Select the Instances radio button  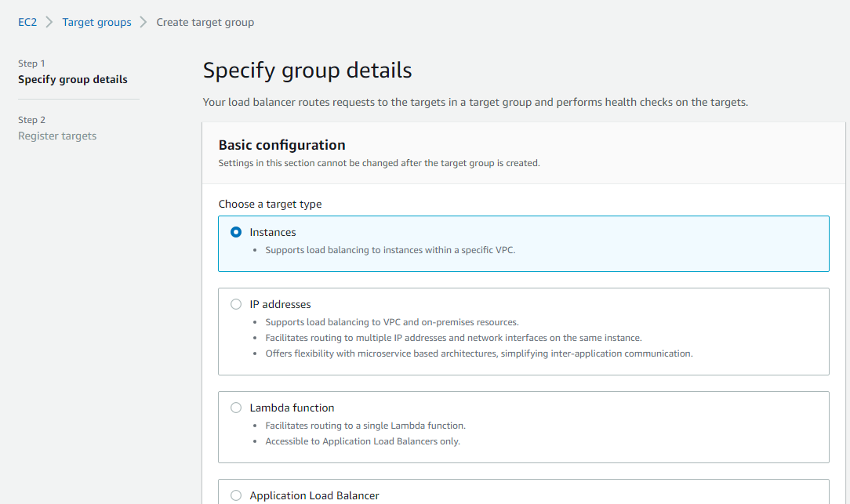(236, 232)
